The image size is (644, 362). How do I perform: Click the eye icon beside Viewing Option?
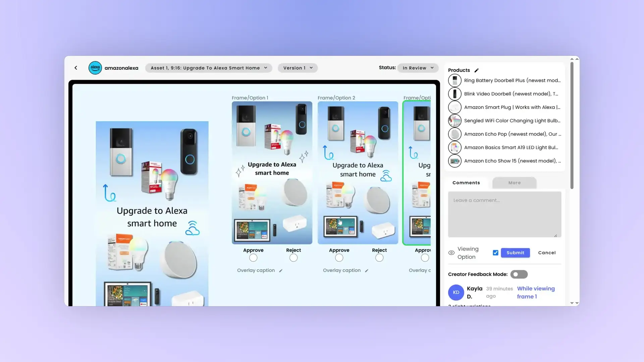[451, 253]
